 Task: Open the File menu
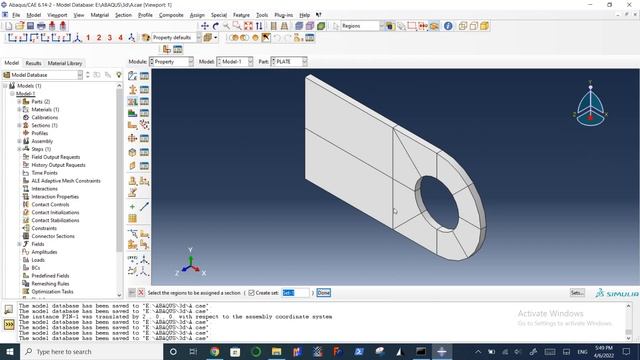16,15
